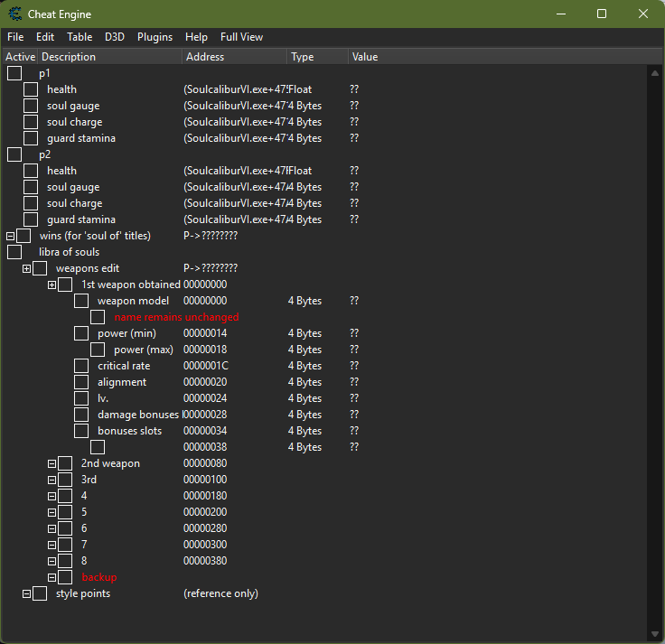Screen dimensions: 665x644
Task: Sort by the Address column header
Action: (x=235, y=57)
